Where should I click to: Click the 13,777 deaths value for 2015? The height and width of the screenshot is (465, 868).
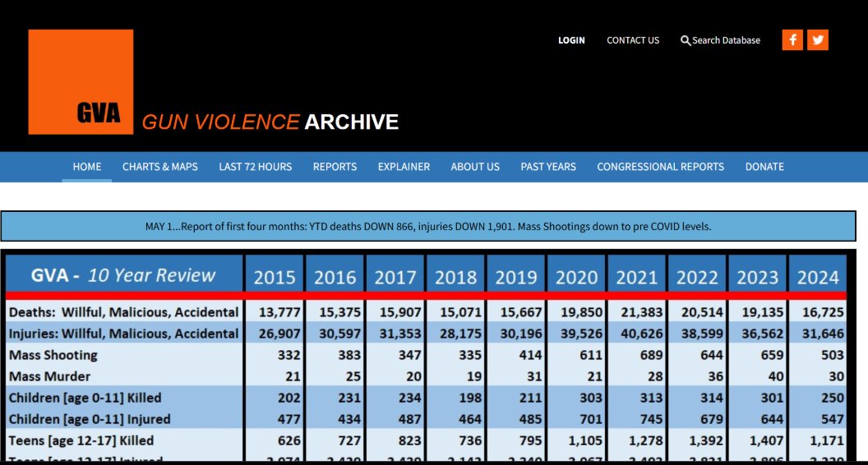pyautogui.click(x=279, y=312)
